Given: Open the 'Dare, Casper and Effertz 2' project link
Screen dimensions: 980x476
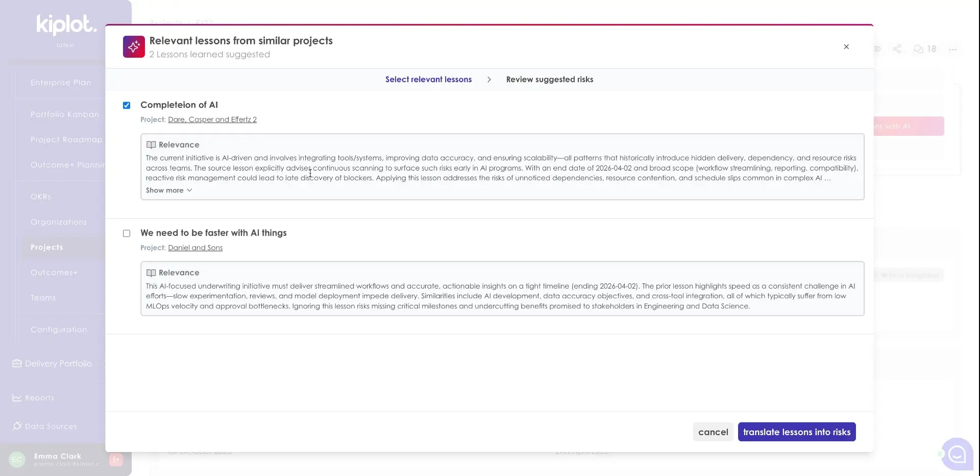Looking at the screenshot, I should [212, 119].
